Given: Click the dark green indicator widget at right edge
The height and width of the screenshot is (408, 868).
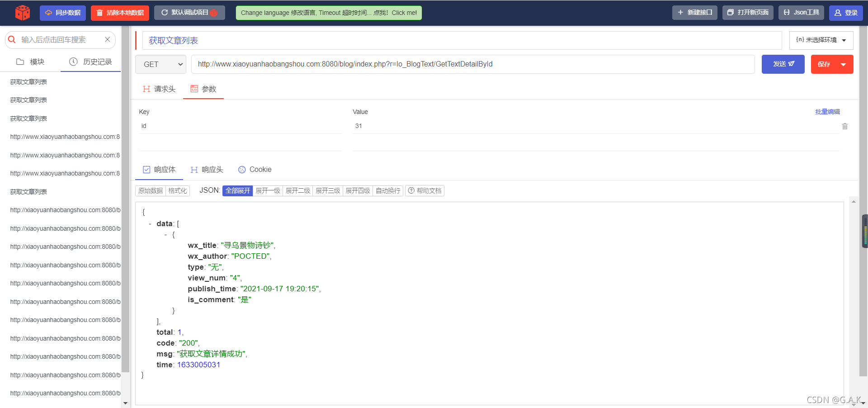Looking at the screenshot, I should coord(865,231).
